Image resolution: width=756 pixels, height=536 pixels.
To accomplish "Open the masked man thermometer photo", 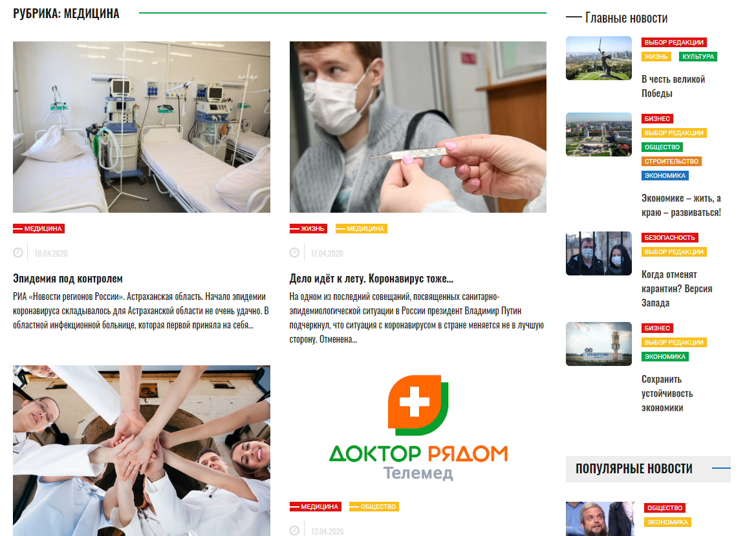I will 418,127.
